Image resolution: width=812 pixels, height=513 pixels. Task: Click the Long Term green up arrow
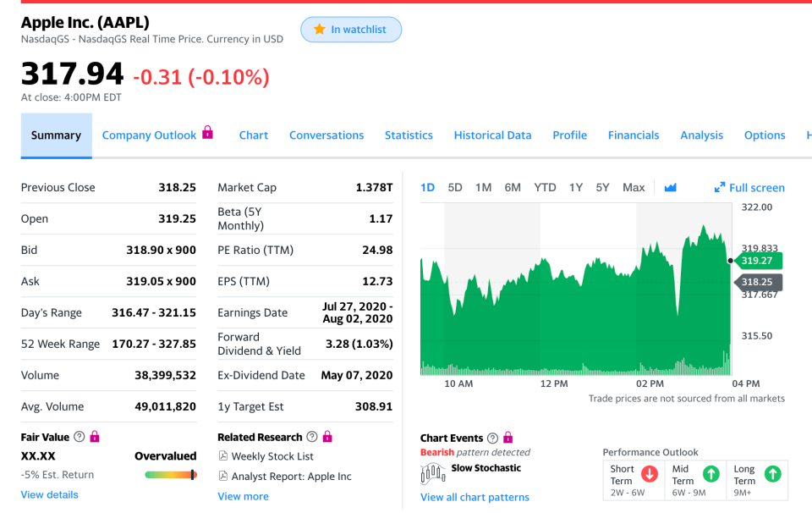click(x=772, y=473)
